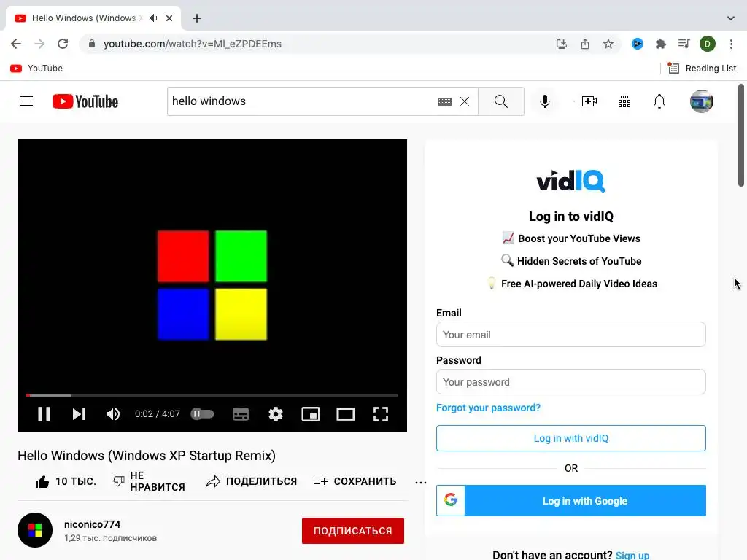The width and height of the screenshot is (747, 560).
Task: Share this page from the address bar
Action: click(x=585, y=44)
